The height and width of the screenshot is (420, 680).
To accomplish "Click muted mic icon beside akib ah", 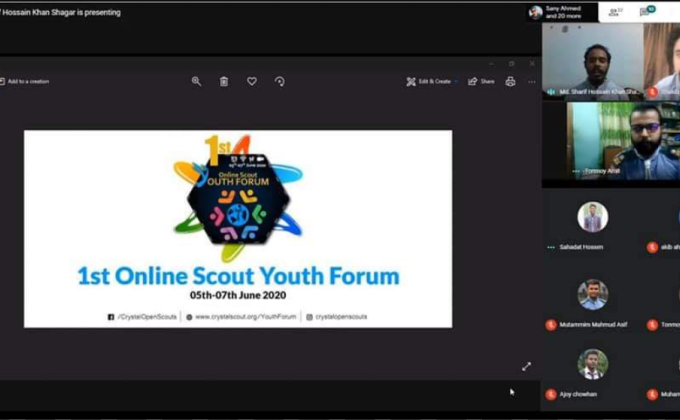I will click(x=652, y=247).
